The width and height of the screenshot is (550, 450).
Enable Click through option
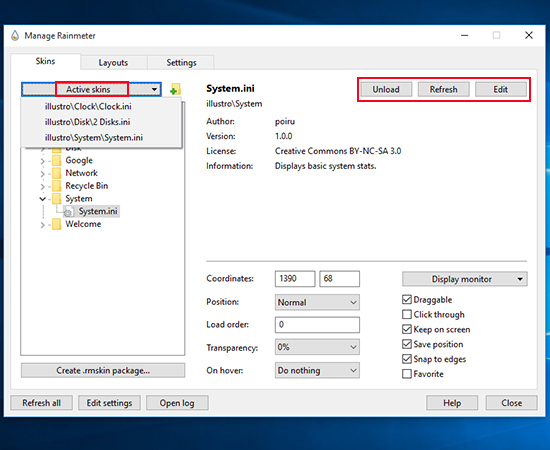click(x=407, y=314)
